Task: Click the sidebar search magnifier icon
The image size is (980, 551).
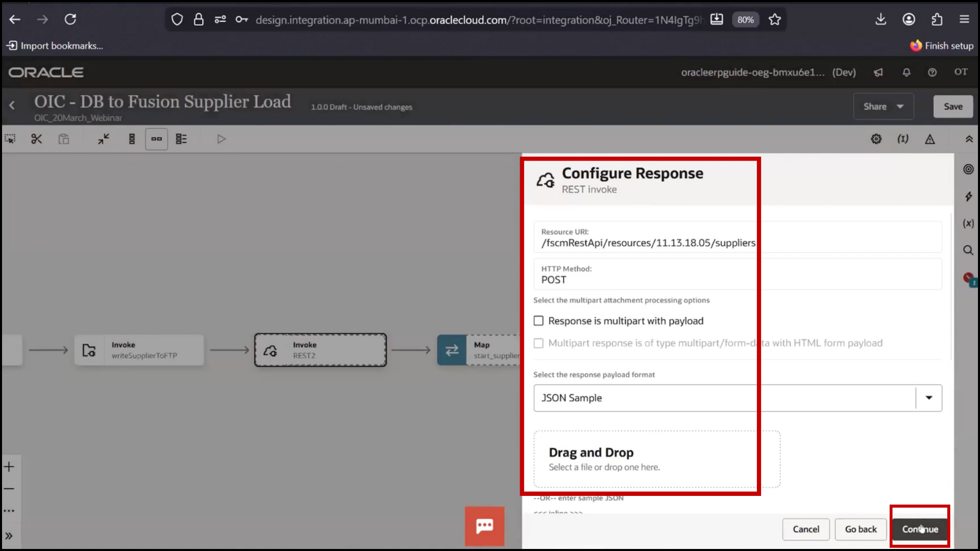Action: point(968,250)
